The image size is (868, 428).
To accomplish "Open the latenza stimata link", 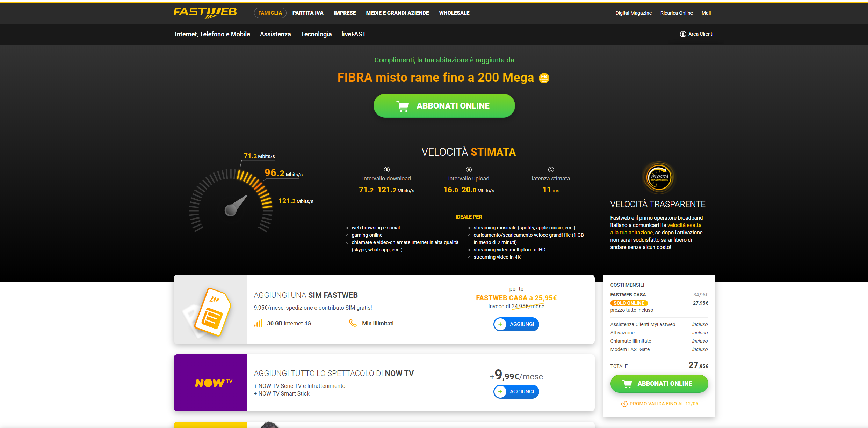I will 551,179.
